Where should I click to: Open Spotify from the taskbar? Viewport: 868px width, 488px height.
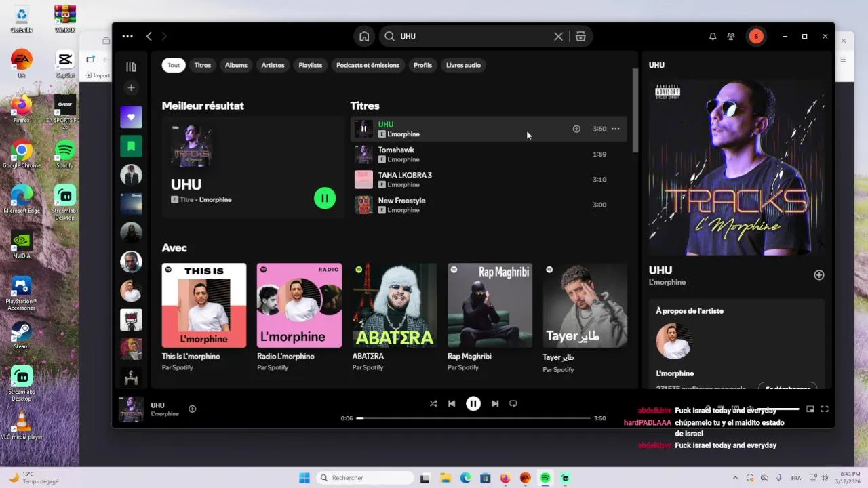[545, 478]
